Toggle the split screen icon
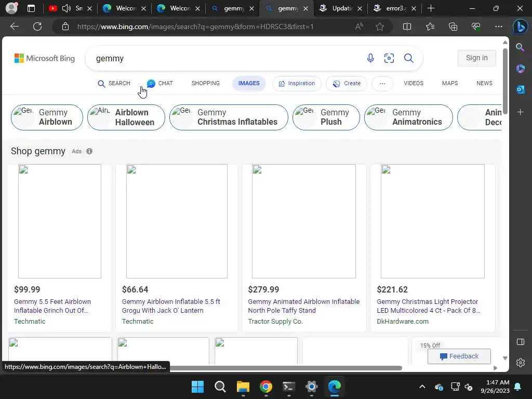 (407, 26)
